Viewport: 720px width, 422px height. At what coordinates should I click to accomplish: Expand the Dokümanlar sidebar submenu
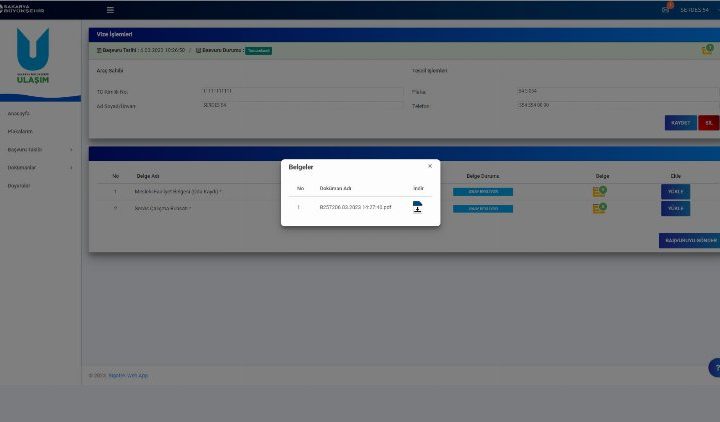(x=38, y=167)
